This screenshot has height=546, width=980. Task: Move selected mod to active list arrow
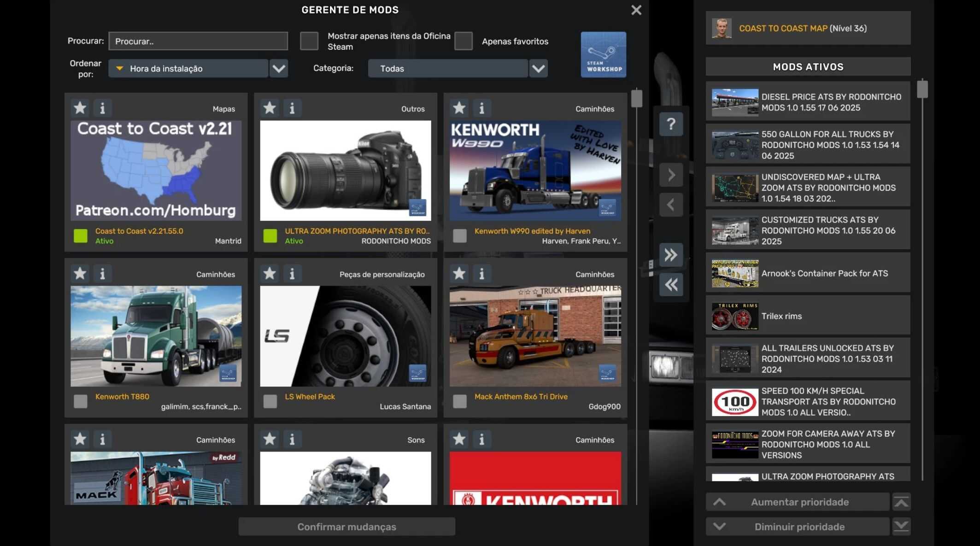[x=671, y=175]
